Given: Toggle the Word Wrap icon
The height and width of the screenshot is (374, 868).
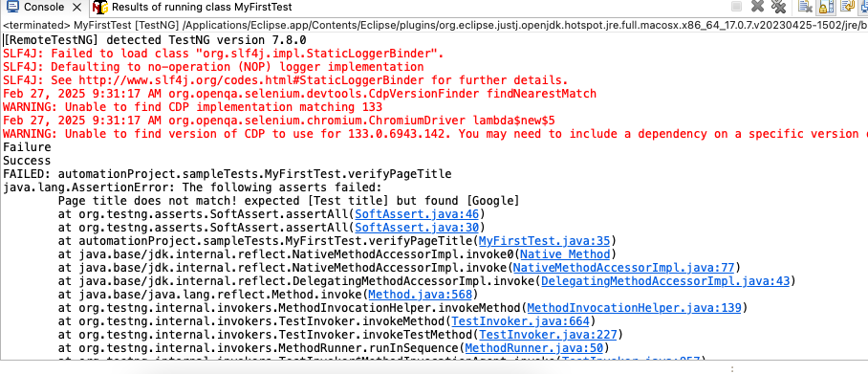Looking at the screenshot, I should click(847, 6).
